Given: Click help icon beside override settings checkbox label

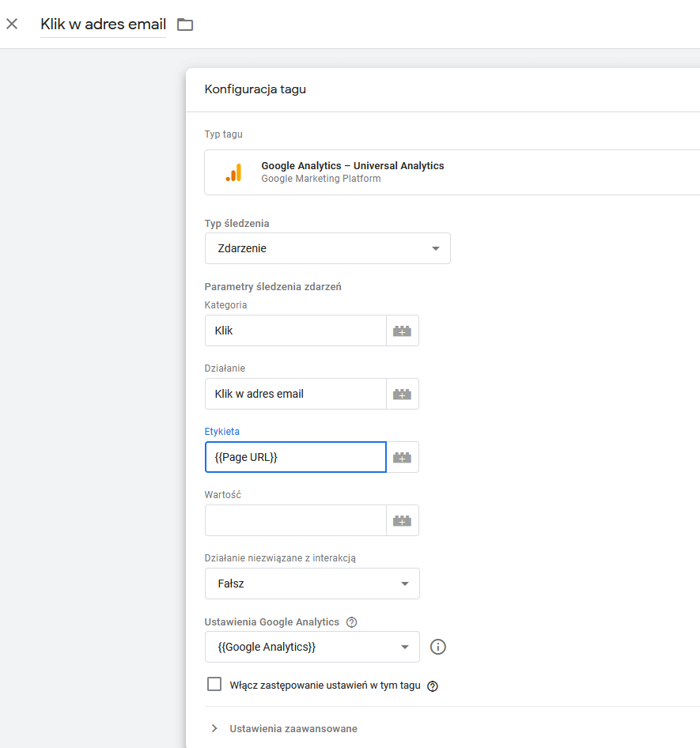Looking at the screenshot, I should 433,686.
